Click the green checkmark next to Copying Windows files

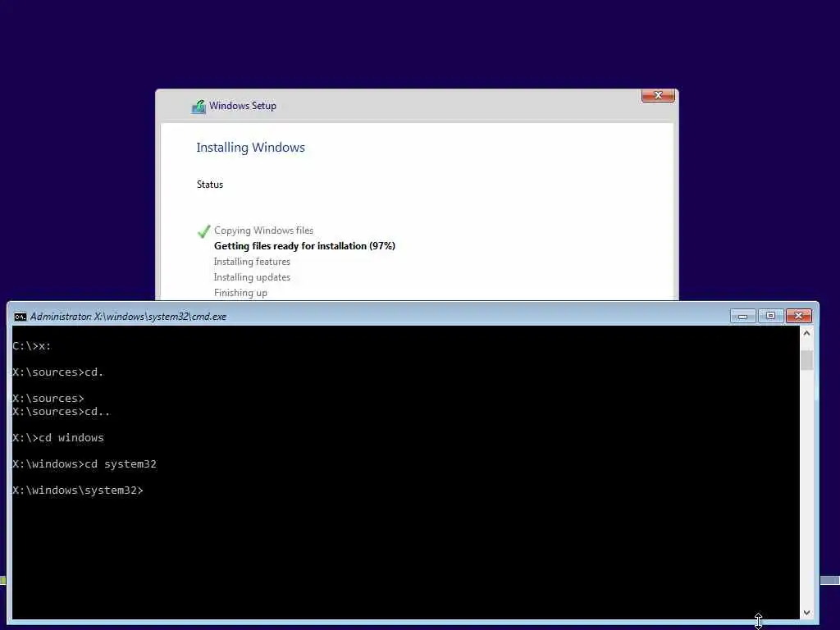[x=203, y=231]
